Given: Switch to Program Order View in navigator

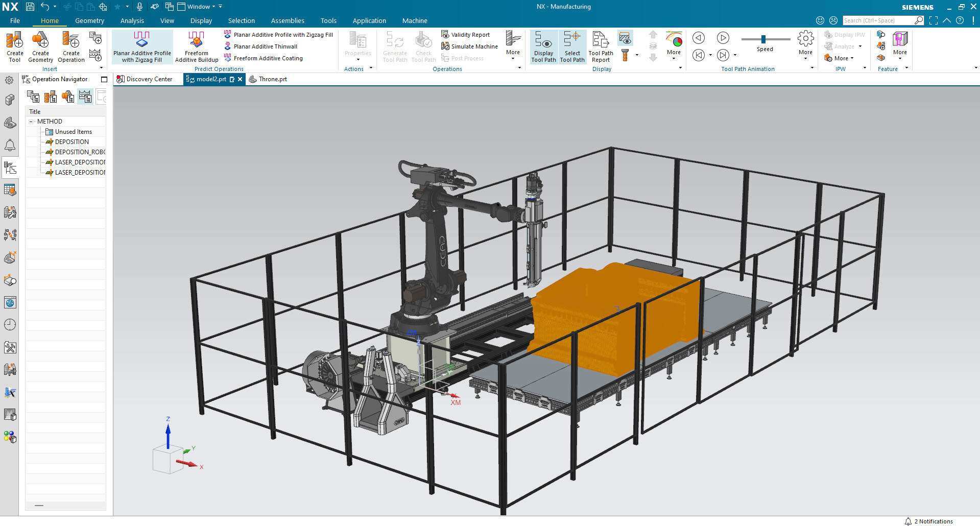Looking at the screenshot, I should (x=33, y=96).
